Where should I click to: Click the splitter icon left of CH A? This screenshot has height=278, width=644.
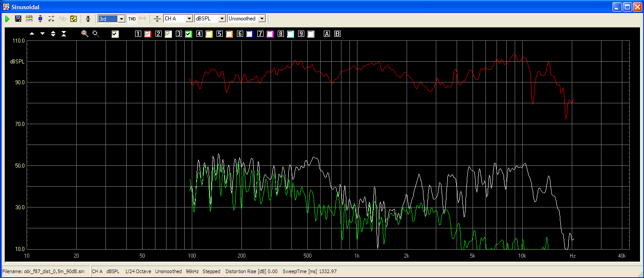tap(157, 19)
